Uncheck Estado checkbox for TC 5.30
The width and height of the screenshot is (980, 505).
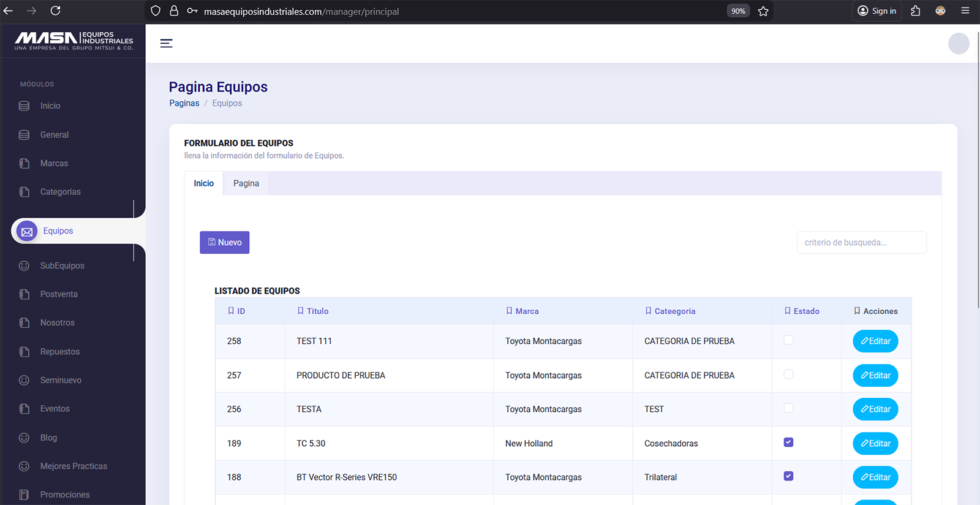pyautogui.click(x=788, y=442)
